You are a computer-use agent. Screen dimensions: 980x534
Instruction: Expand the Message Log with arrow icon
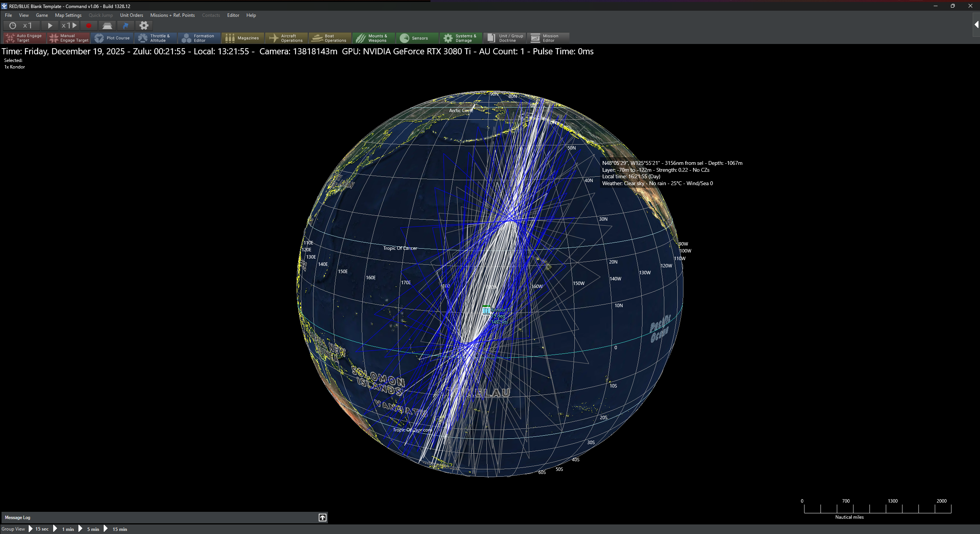coord(323,518)
